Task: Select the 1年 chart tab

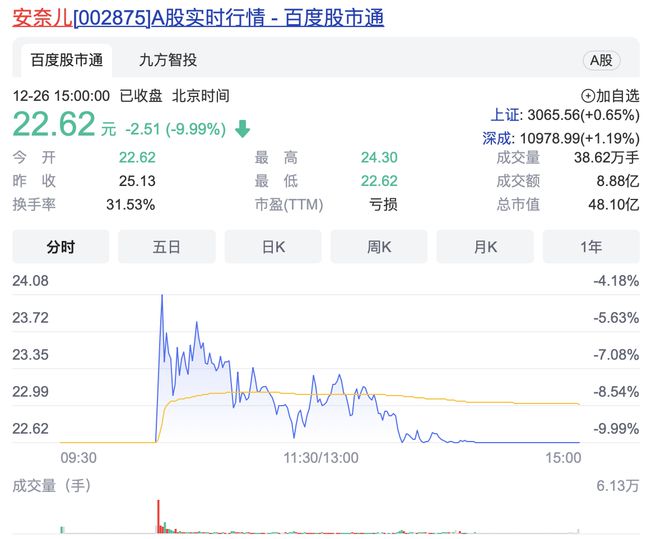Action: (x=591, y=247)
